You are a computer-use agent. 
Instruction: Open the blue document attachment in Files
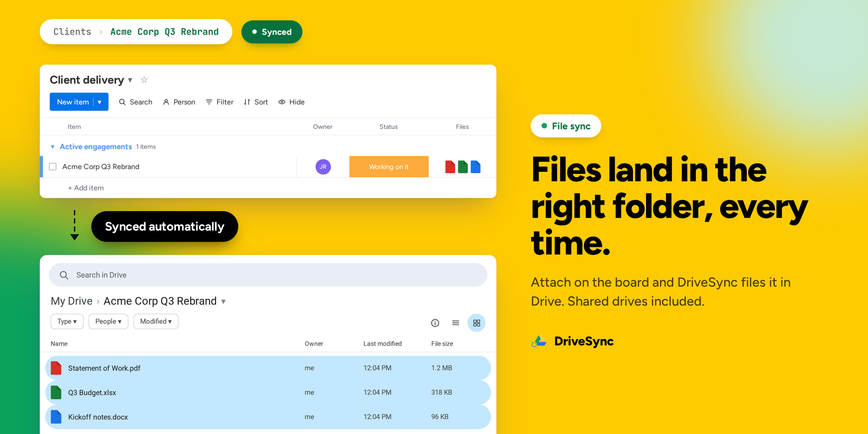(x=476, y=167)
